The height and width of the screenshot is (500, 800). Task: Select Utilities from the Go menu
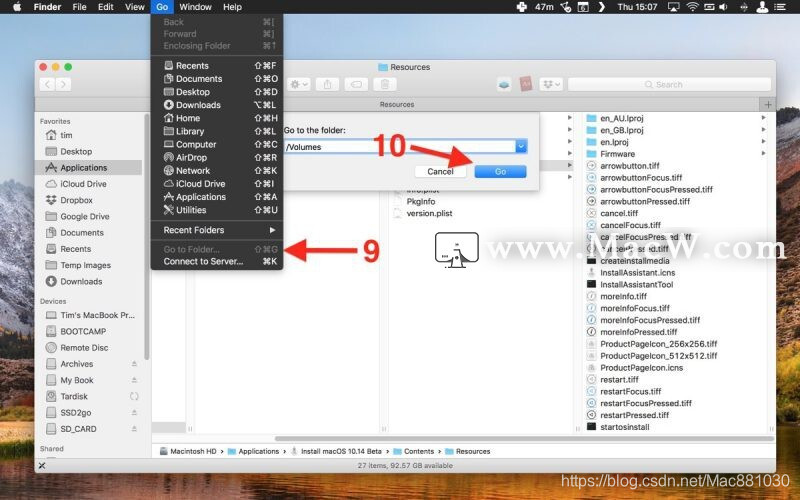[x=217, y=210]
